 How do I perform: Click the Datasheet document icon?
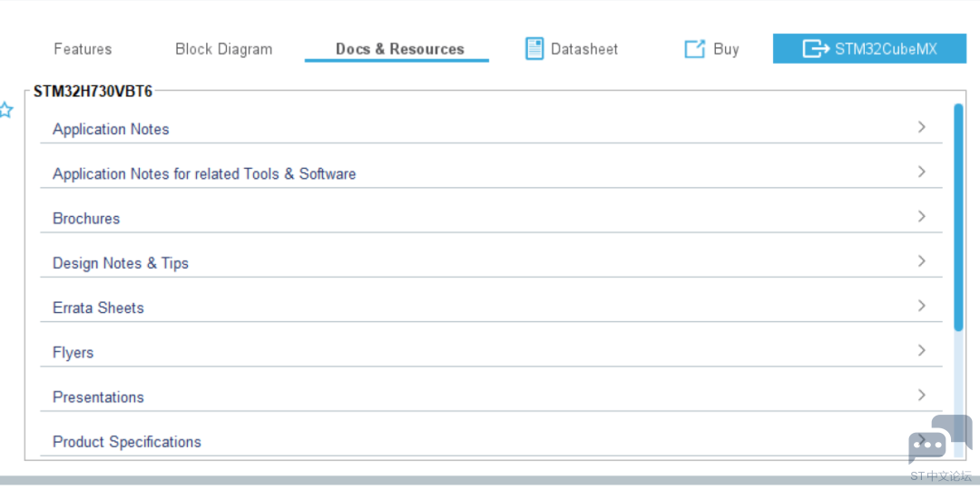tap(534, 49)
